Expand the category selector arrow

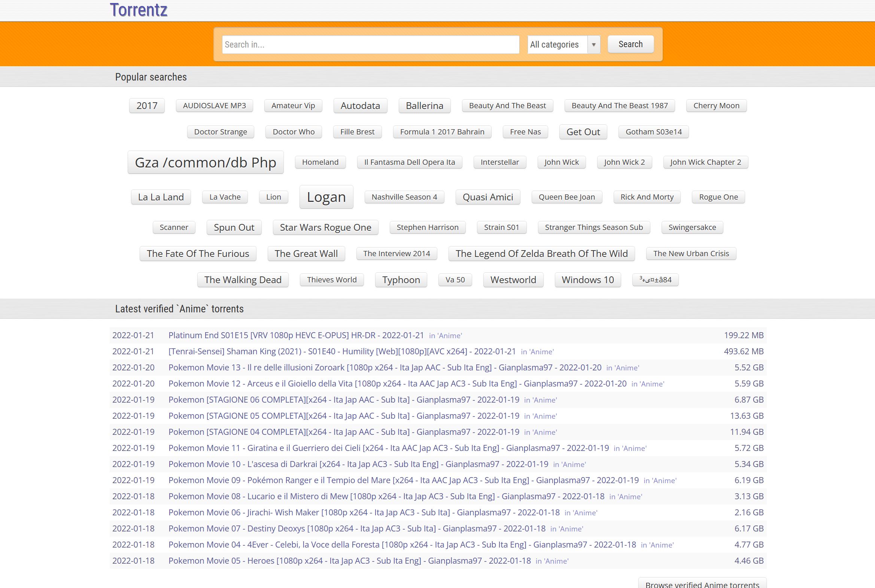pos(593,44)
